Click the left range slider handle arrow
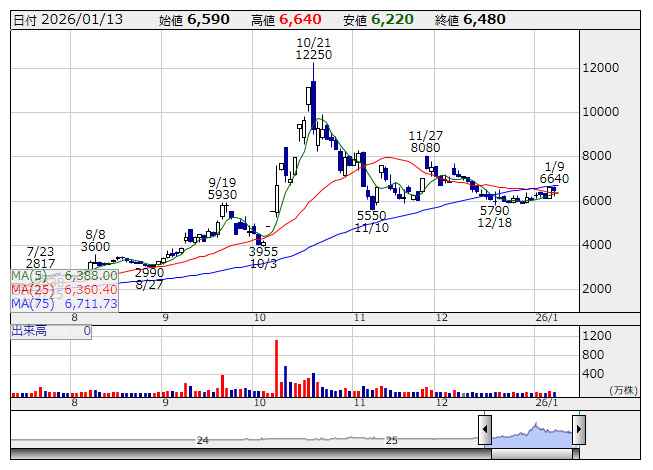The width and height of the screenshot is (653, 470). 485,431
